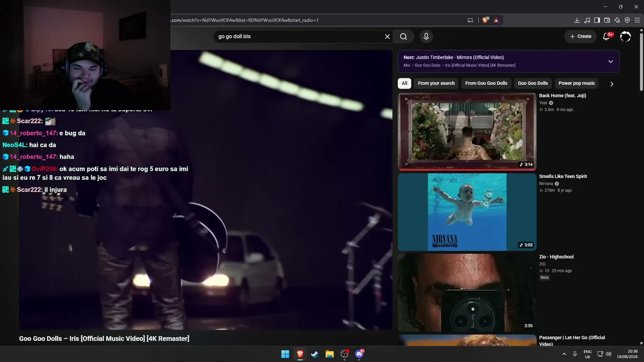This screenshot has height=362, width=644.
Task: Open OBS Studio from the taskbar
Action: point(344,354)
